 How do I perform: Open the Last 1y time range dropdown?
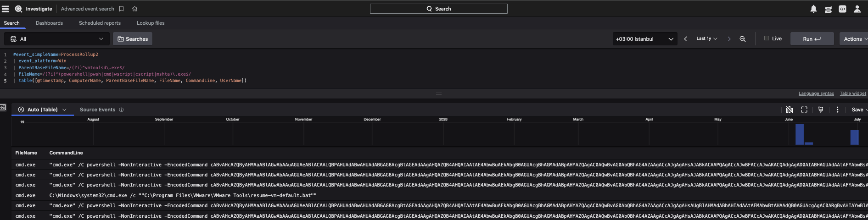tap(707, 38)
